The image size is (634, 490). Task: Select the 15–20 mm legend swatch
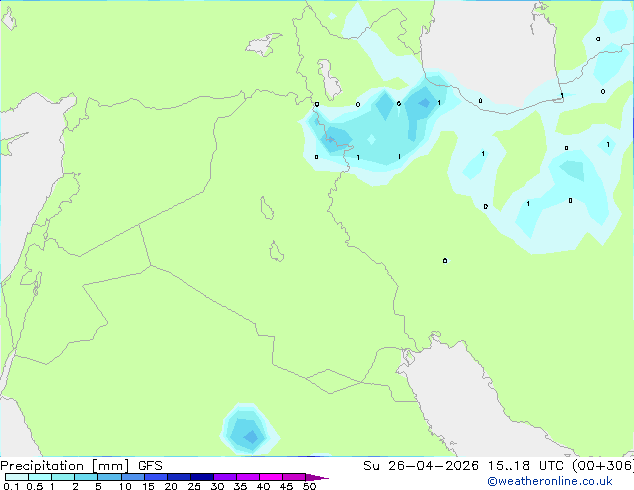coord(155,477)
